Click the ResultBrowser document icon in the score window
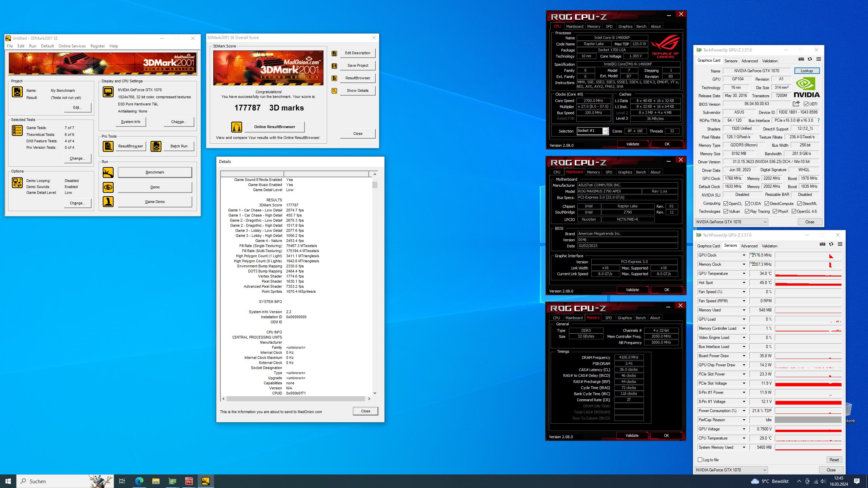The image size is (868, 488). pos(334,78)
